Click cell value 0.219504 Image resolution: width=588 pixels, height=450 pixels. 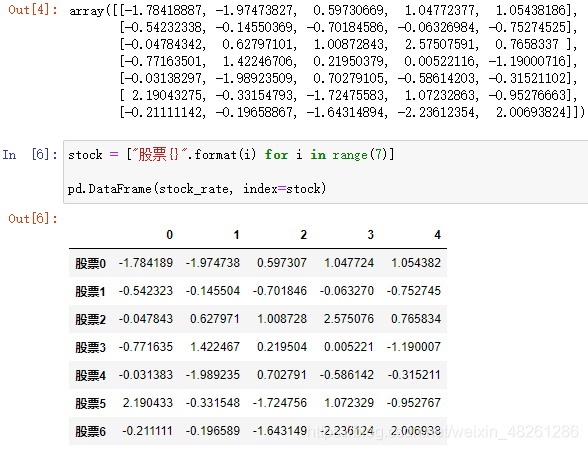[x=282, y=347]
